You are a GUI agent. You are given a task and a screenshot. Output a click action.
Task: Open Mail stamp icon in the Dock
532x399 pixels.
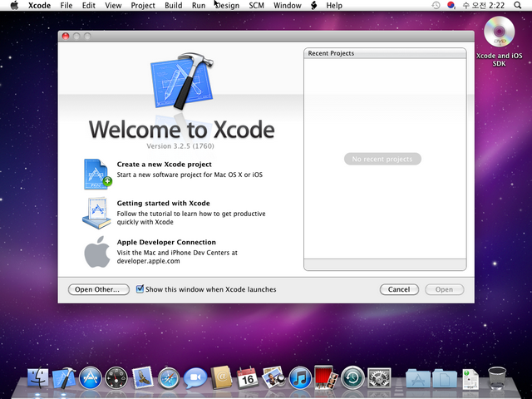(x=142, y=377)
